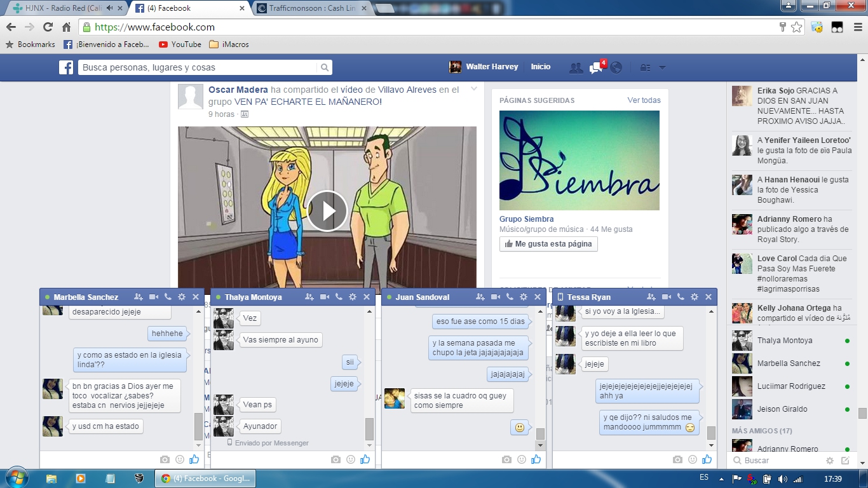
Task: Open YouTube bookmark
Action: tap(180, 44)
